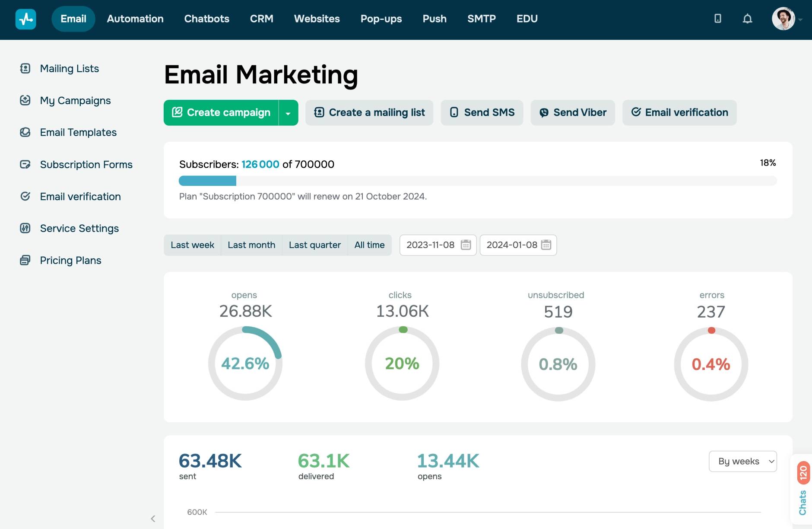Image resolution: width=812 pixels, height=529 pixels.
Task: Open notifications with the bell icon
Action: pyautogui.click(x=747, y=19)
